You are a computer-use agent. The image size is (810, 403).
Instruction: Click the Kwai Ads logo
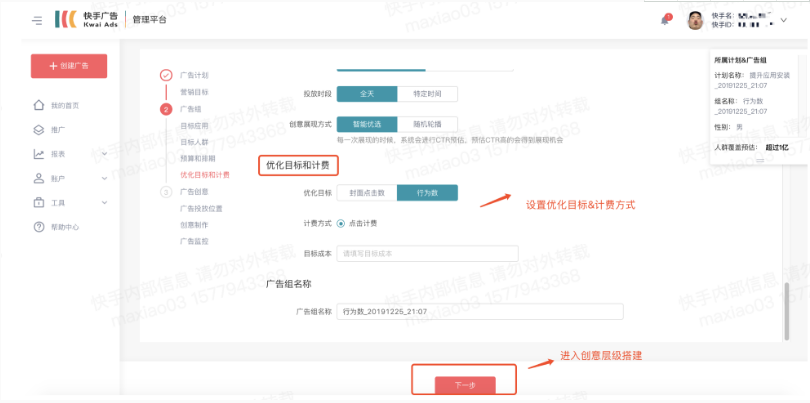[x=87, y=19]
